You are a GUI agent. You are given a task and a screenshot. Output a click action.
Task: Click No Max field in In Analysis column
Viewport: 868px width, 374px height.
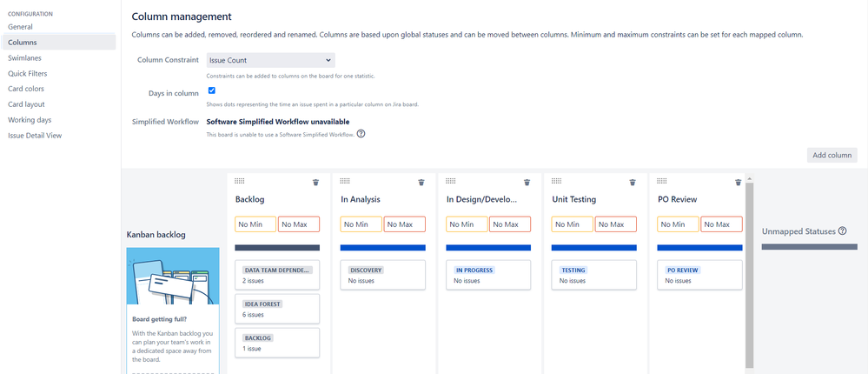point(405,224)
